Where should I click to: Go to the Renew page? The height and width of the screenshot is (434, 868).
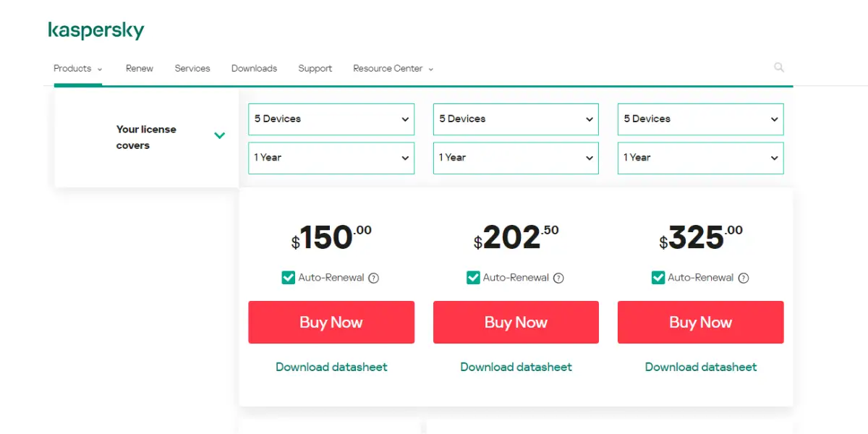click(x=140, y=69)
